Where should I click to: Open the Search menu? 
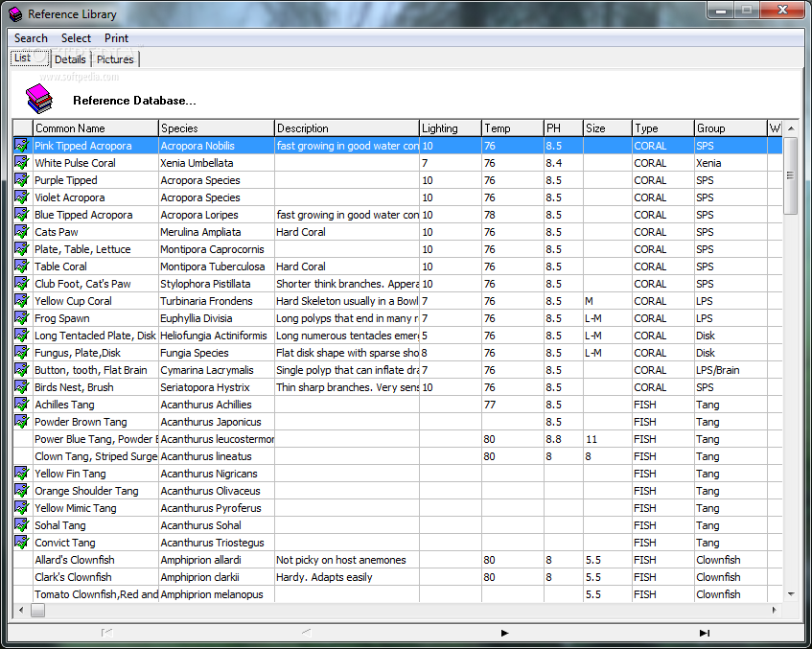click(x=31, y=38)
